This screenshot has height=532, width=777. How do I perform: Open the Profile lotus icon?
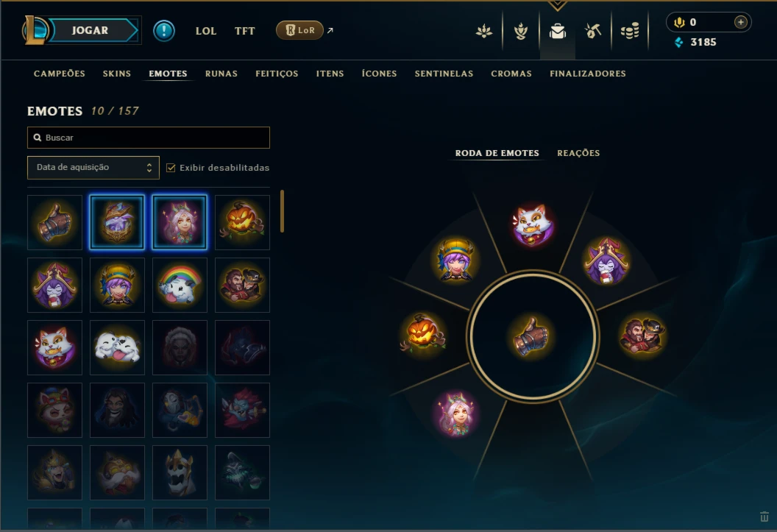(x=484, y=31)
